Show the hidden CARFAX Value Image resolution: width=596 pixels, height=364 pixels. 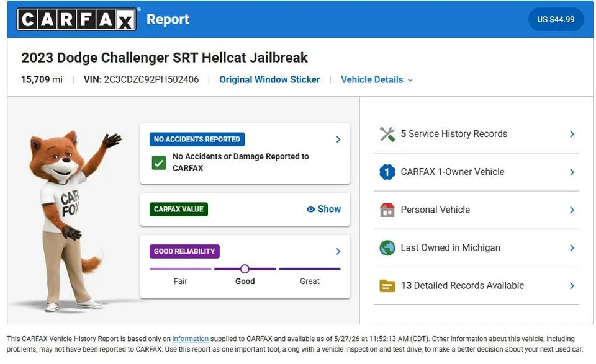(x=323, y=209)
